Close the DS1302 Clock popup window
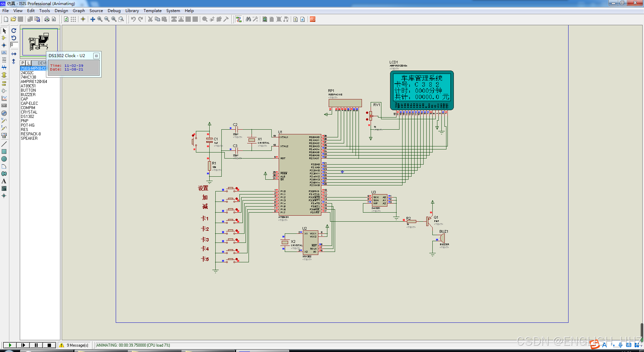Screen dimensions: 644x352 (96, 56)
